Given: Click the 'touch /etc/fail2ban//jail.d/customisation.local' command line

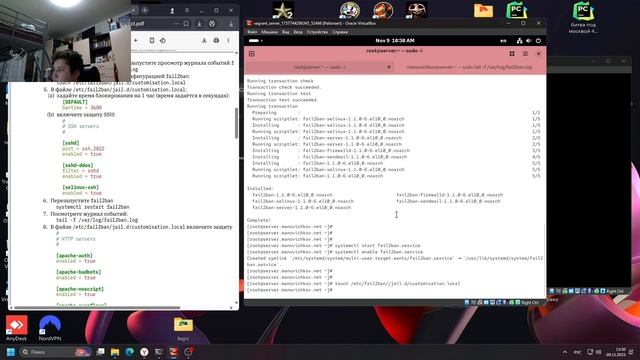Looking at the screenshot, I should point(397,284).
